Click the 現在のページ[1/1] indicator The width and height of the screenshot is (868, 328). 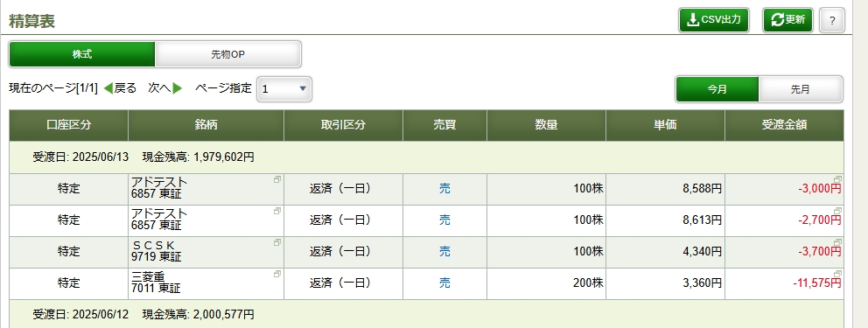pyautogui.click(x=53, y=88)
